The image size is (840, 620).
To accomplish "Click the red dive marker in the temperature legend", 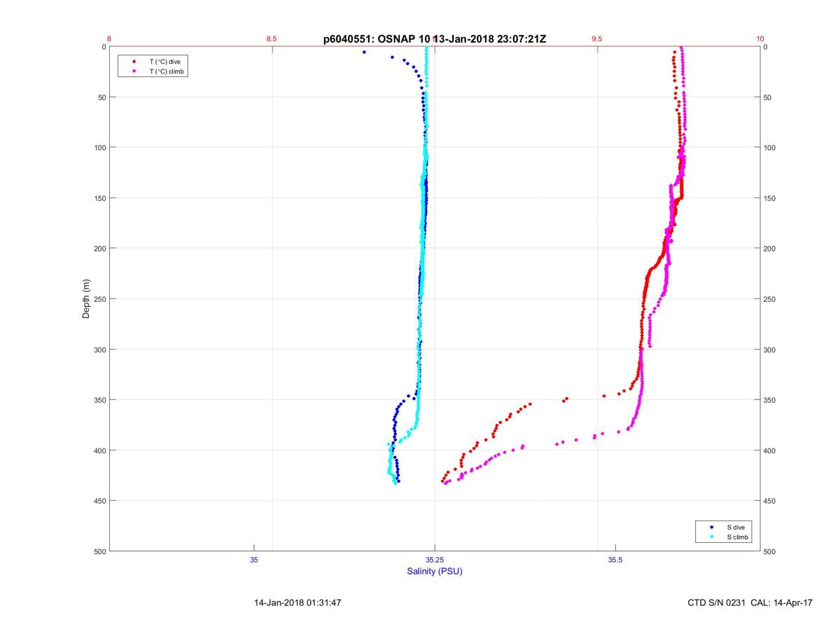I will (x=134, y=62).
